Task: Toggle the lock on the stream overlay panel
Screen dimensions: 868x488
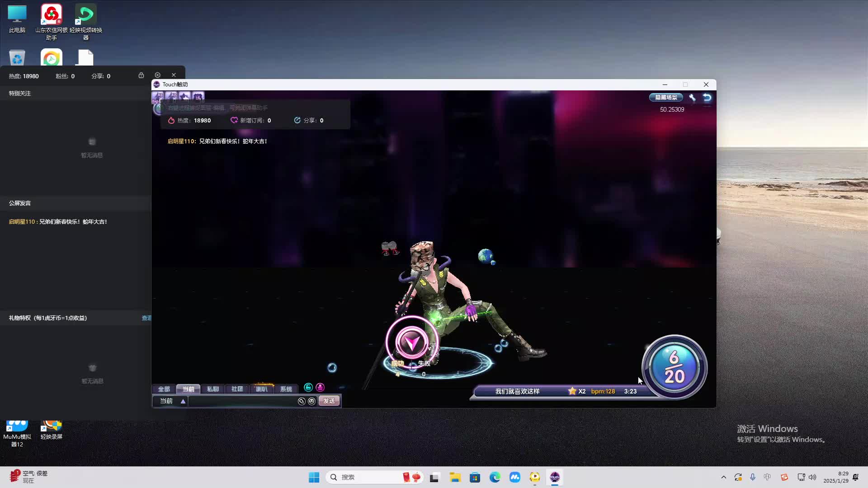Action: point(141,75)
